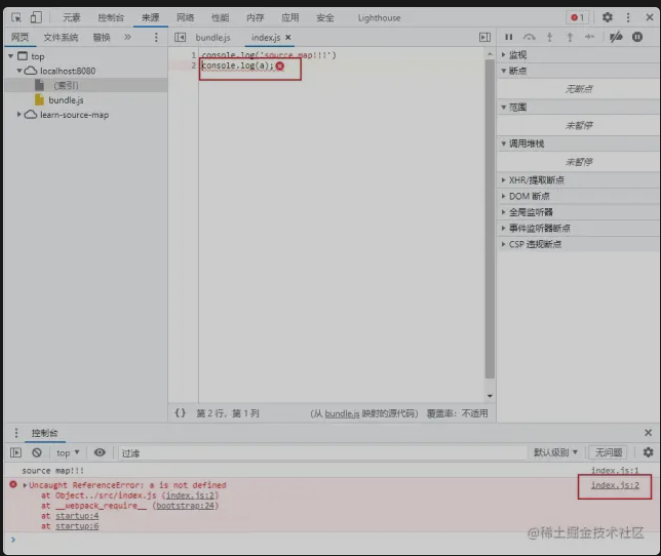Click the 无问题 issues button
661x556 pixels.
click(x=608, y=452)
